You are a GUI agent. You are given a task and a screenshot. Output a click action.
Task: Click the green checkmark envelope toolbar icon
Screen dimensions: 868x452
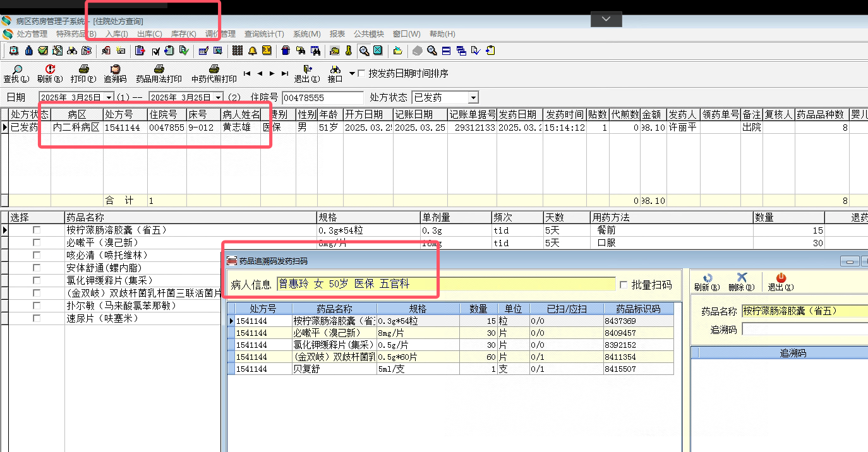coord(43,51)
